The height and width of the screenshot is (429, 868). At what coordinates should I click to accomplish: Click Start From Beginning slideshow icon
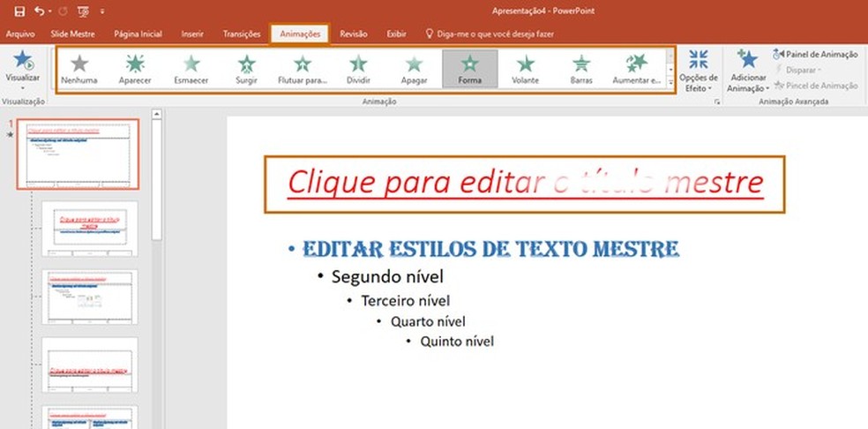click(84, 11)
